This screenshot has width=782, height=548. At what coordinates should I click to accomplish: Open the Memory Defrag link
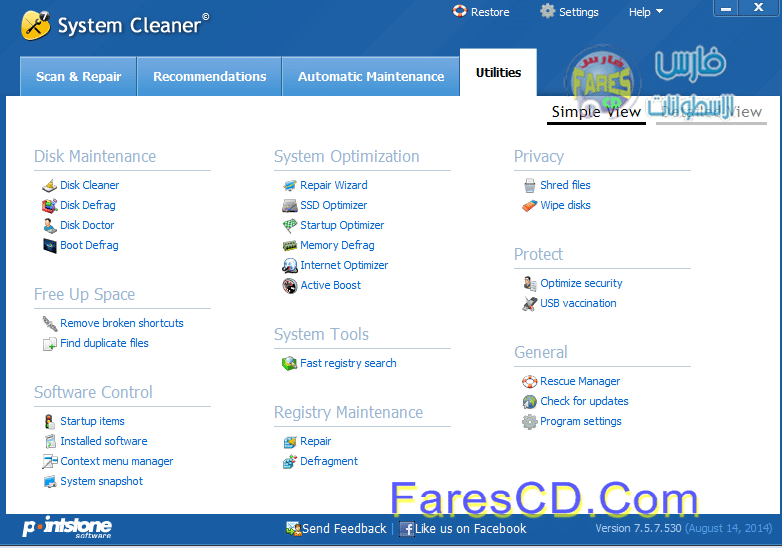[337, 245]
